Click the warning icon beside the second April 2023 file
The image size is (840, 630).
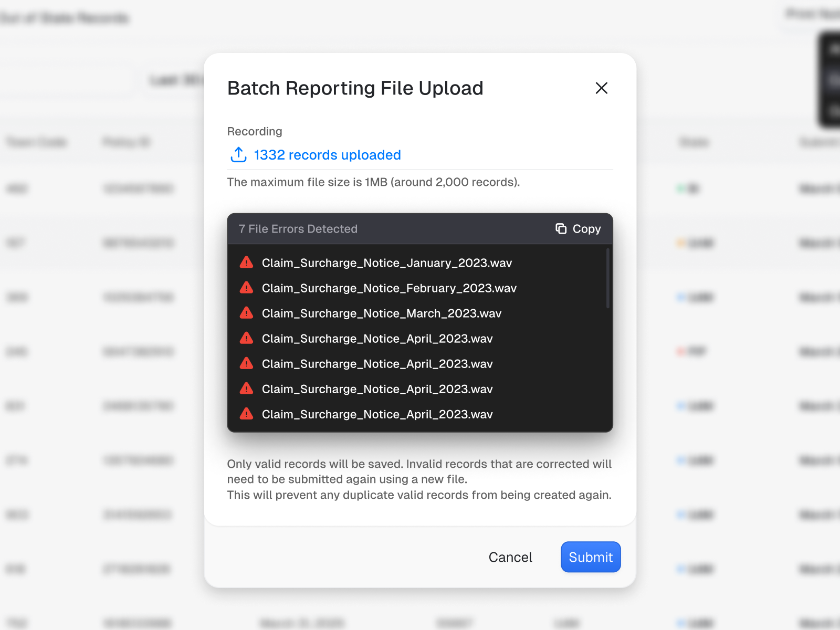click(246, 363)
